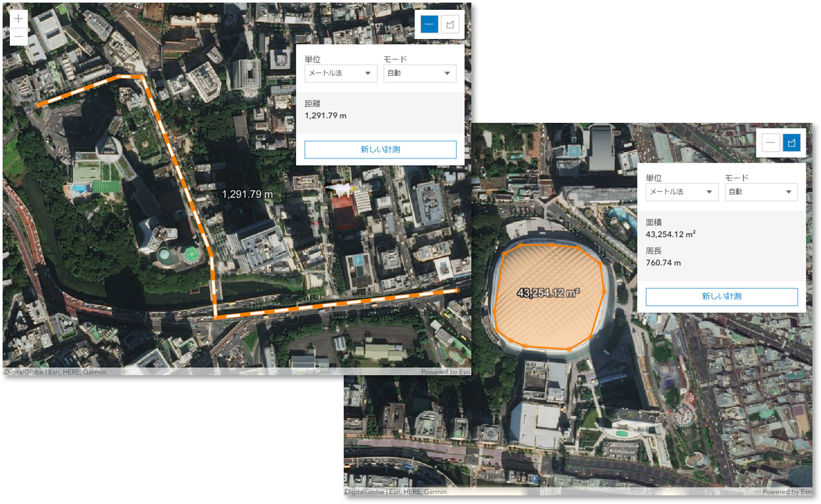Open モード dropdown in area panel
Viewport: 821px width, 504px height.
[x=762, y=192]
